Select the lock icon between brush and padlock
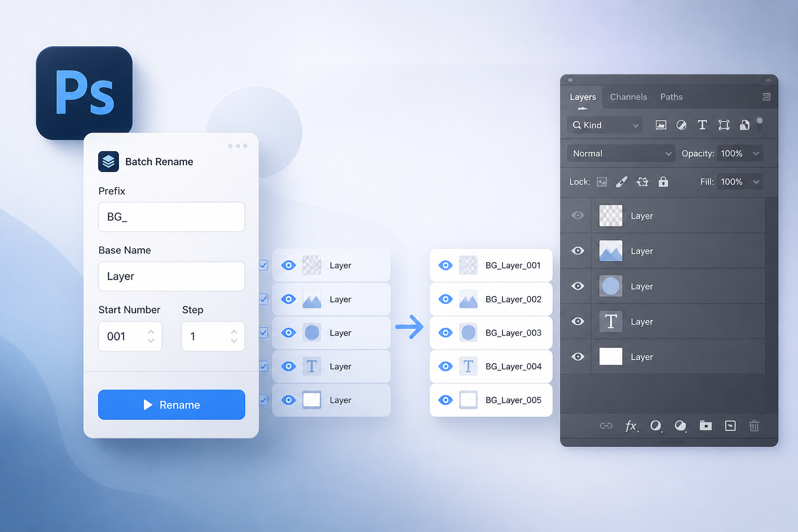 point(643,182)
